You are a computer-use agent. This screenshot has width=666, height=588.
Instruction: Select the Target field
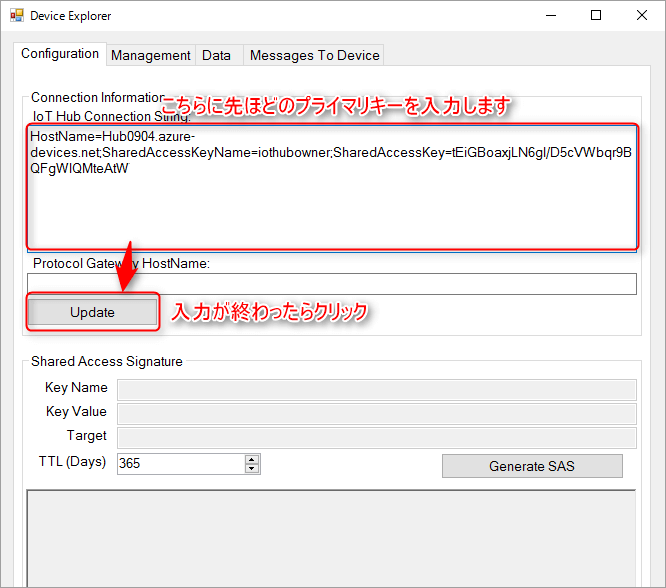tap(376, 436)
